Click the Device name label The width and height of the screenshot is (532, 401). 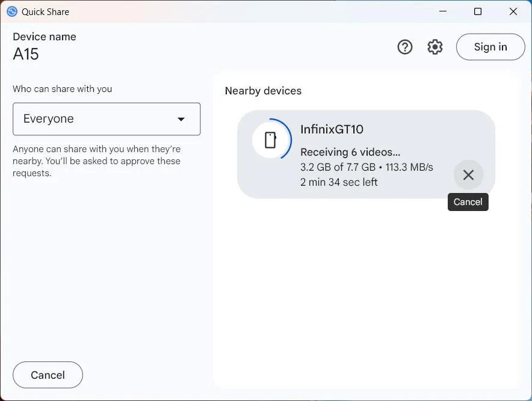click(x=45, y=37)
